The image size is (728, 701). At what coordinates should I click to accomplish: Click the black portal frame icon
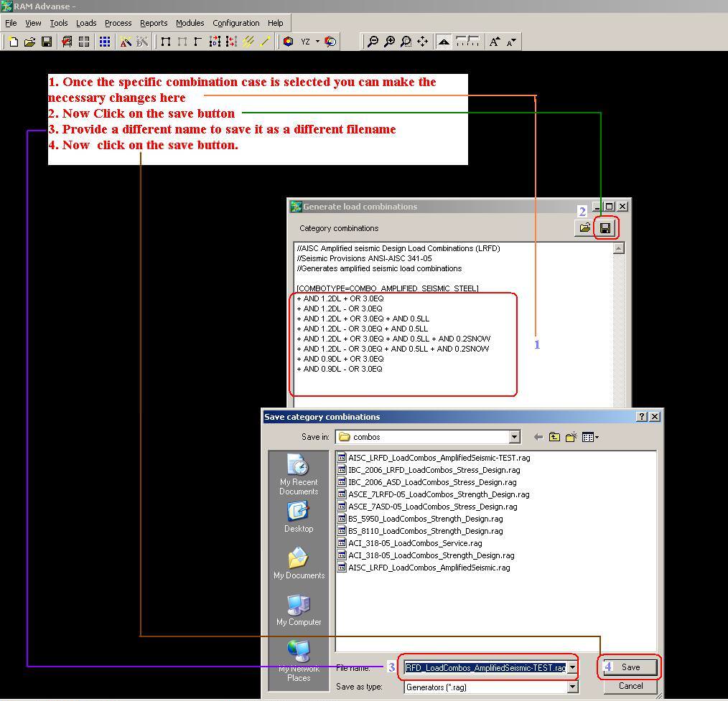(x=166, y=42)
